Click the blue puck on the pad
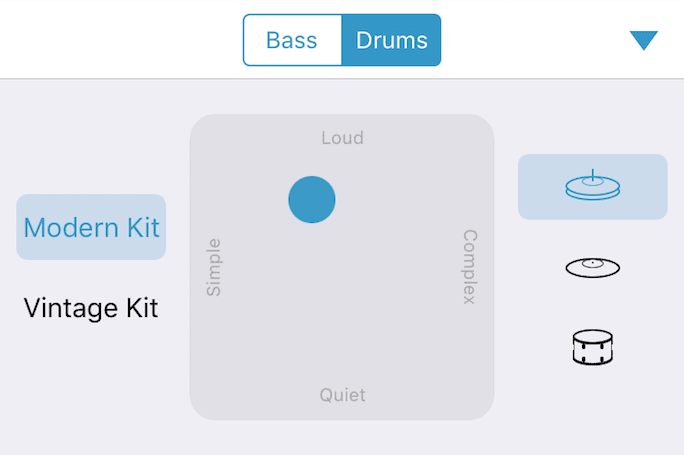The width and height of the screenshot is (684, 455). pos(311,199)
